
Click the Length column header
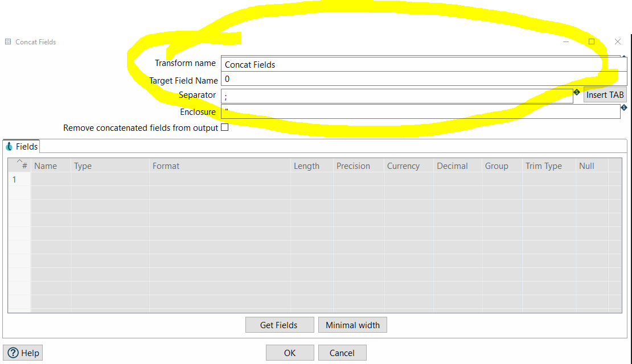click(x=312, y=166)
